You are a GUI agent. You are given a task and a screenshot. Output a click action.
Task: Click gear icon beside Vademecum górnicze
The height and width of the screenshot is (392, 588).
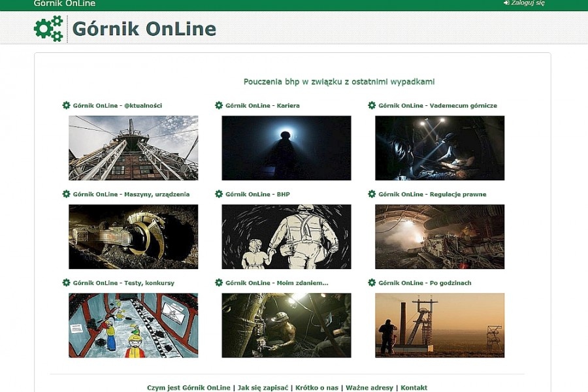pos(372,105)
